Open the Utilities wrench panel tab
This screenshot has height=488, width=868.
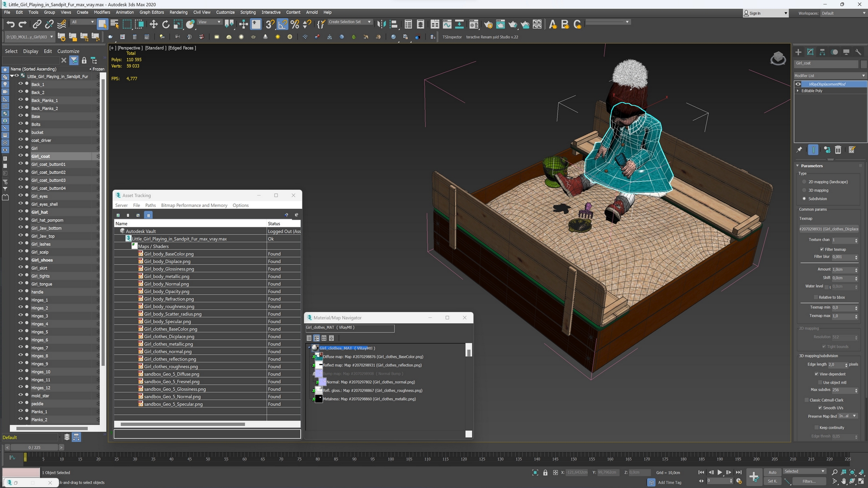858,52
